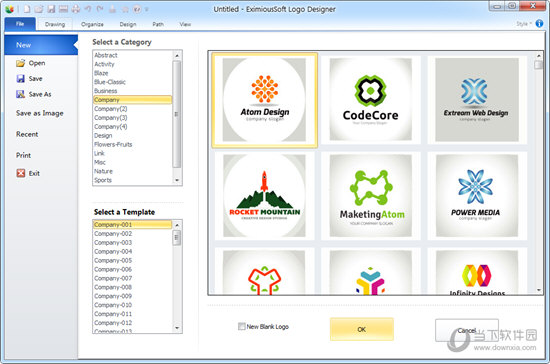550x364 pixels.
Task: Click the blue info help icon
Action: coord(539,23)
